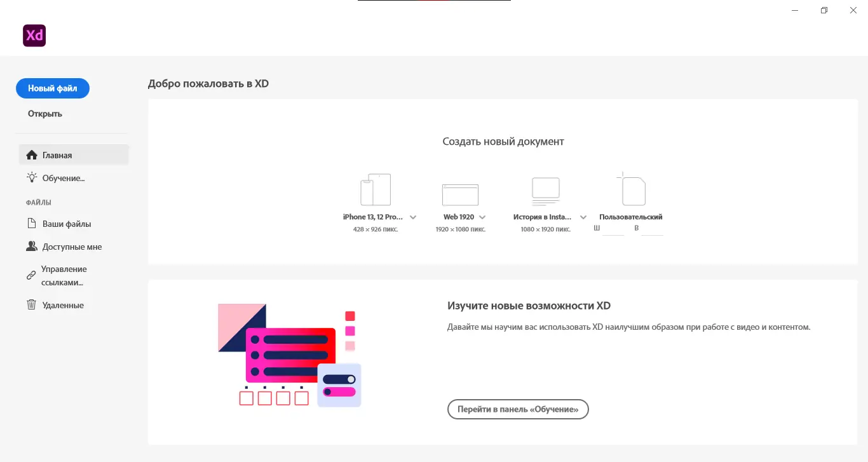Click the Xd application logo
This screenshot has height=462, width=868.
pyautogui.click(x=34, y=36)
